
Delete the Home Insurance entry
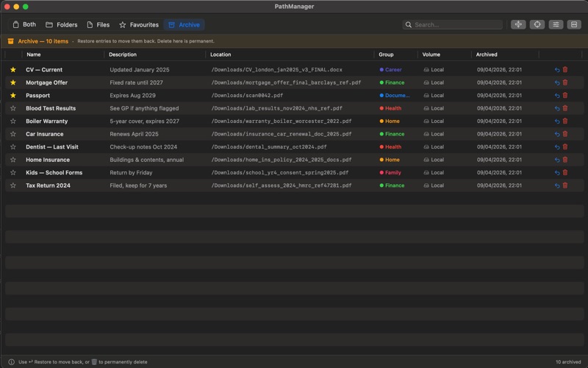click(x=565, y=160)
